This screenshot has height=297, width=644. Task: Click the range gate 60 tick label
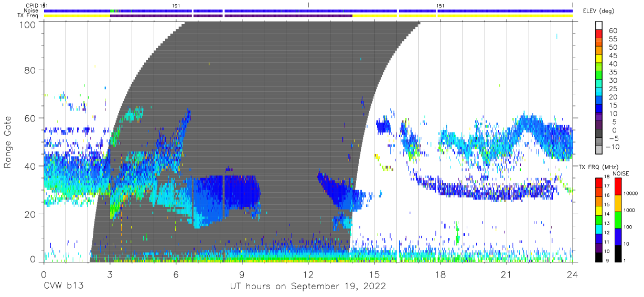tap(31, 118)
